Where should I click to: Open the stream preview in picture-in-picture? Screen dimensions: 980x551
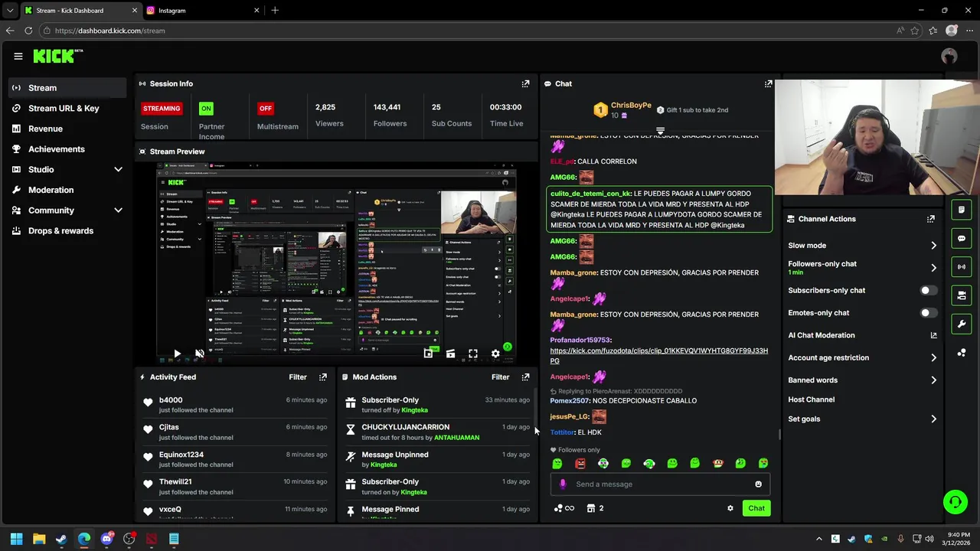point(428,354)
